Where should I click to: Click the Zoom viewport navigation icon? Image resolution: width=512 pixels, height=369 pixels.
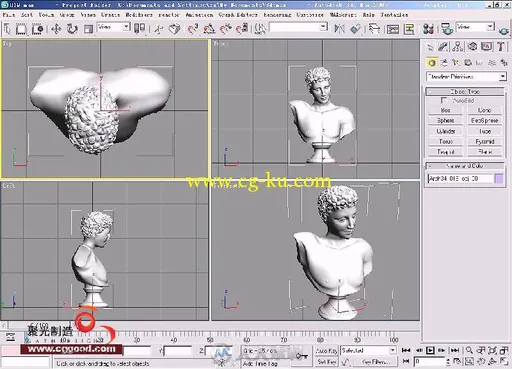469,350
